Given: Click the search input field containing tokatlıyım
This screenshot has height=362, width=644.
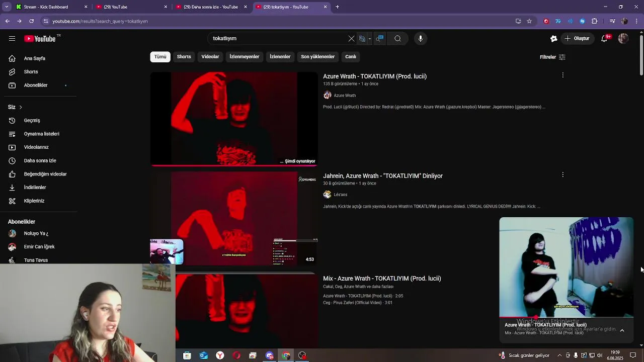Looking at the screenshot, I should click(x=277, y=38).
